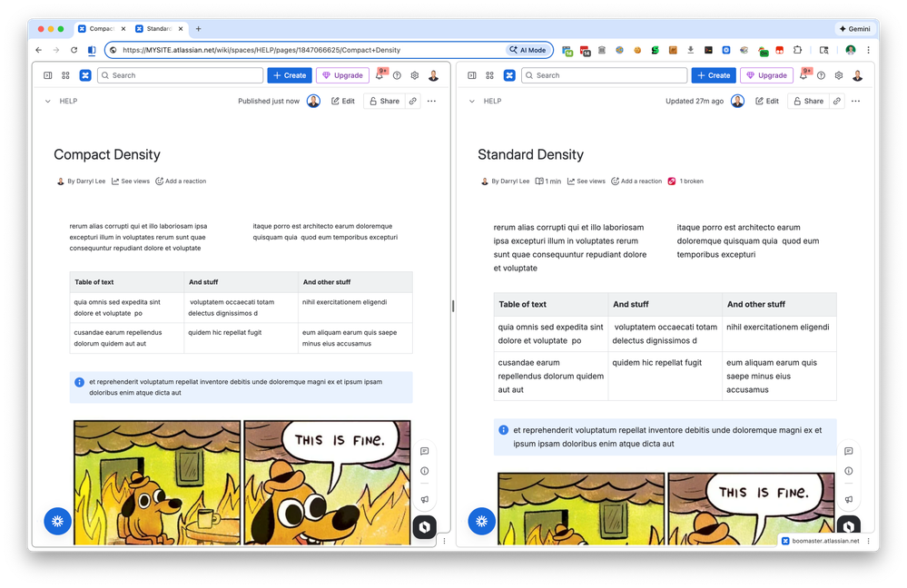The height and width of the screenshot is (588, 907).
Task: Open settings gear in Compact Density pane
Action: coord(415,75)
